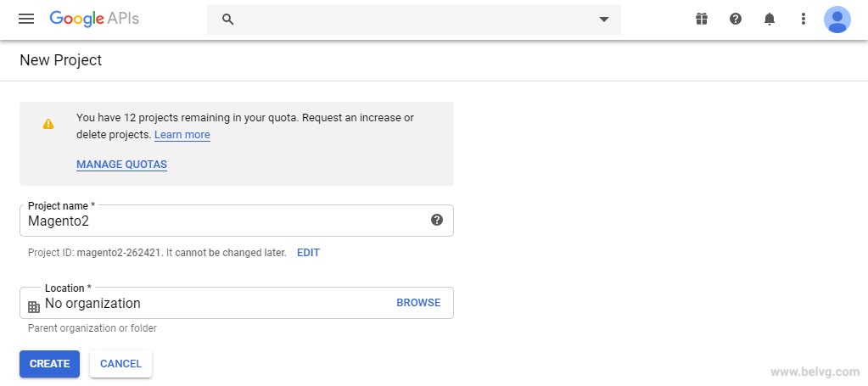Expand the search bar dropdown arrow
The height and width of the screenshot is (386, 868).
604,20
